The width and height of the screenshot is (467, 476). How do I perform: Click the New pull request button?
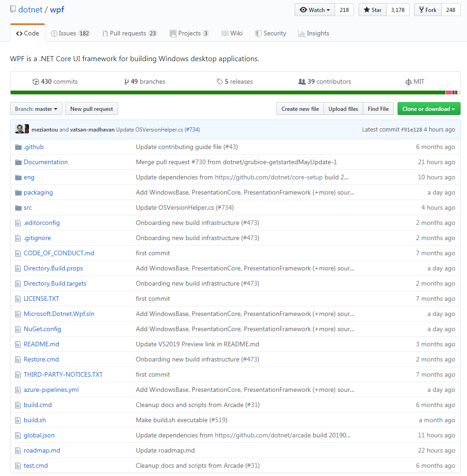click(x=91, y=109)
